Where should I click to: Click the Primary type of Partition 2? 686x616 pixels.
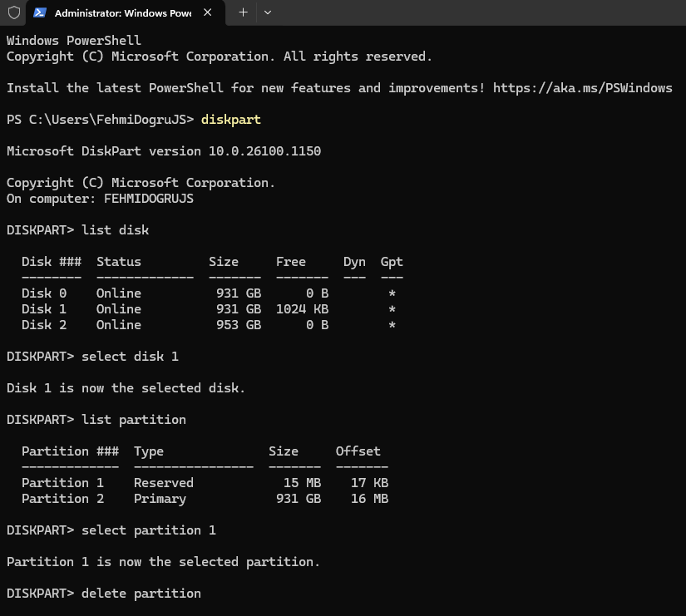click(160, 499)
